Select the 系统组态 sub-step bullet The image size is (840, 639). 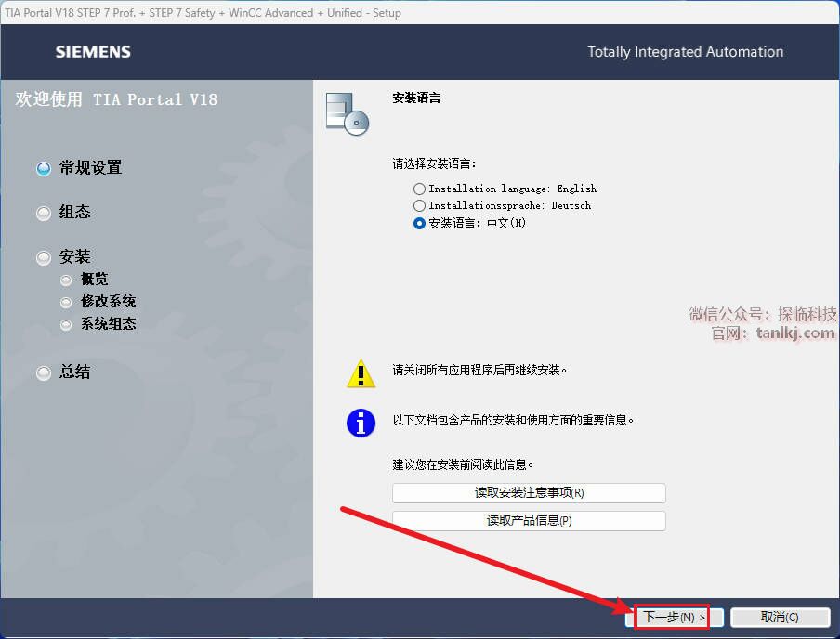click(x=66, y=325)
